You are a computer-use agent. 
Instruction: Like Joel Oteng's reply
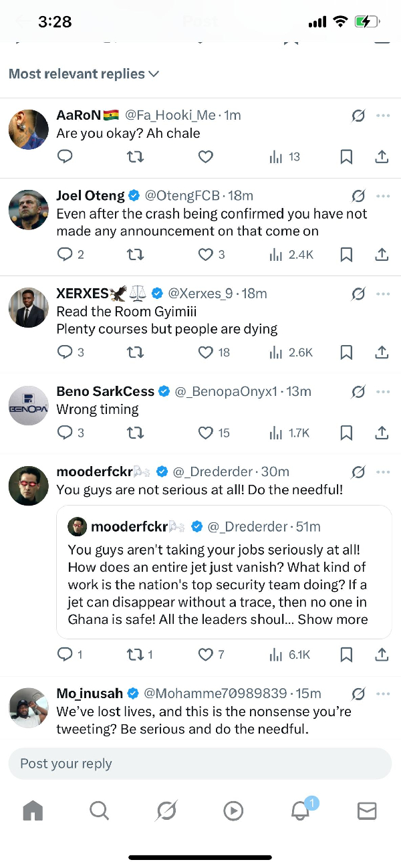206,255
